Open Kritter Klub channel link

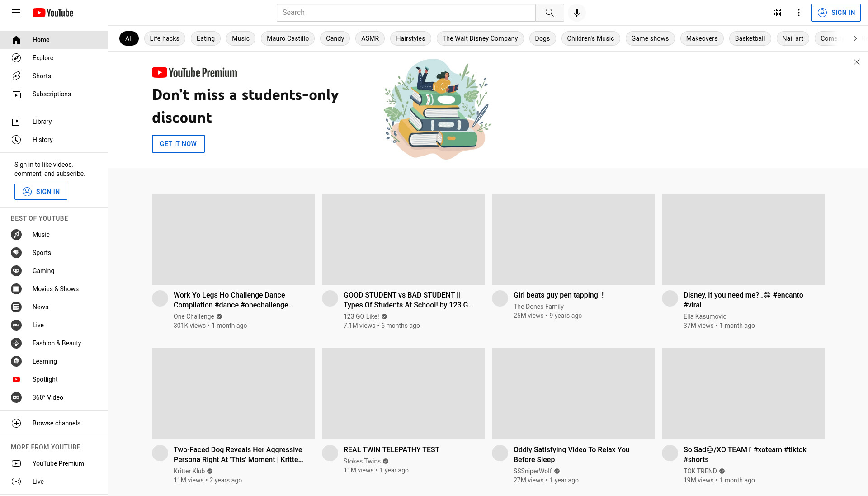189,471
